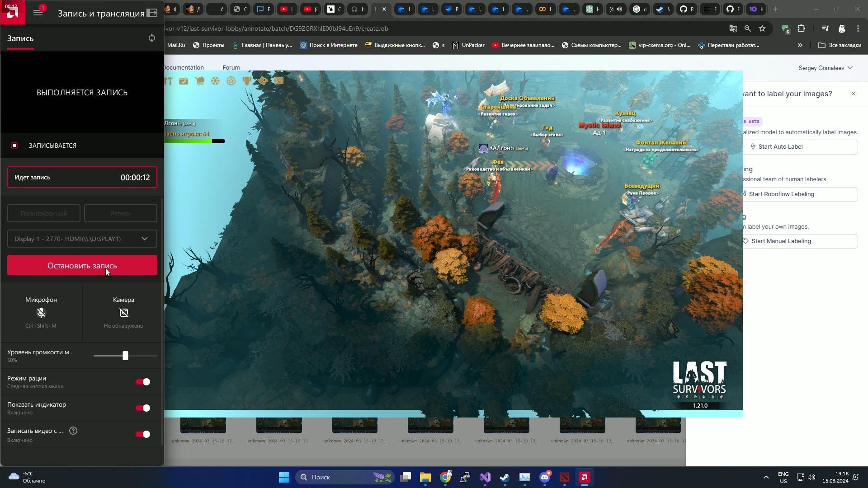Adjust the microphone volume level slider
The image size is (868, 488).
click(x=125, y=356)
